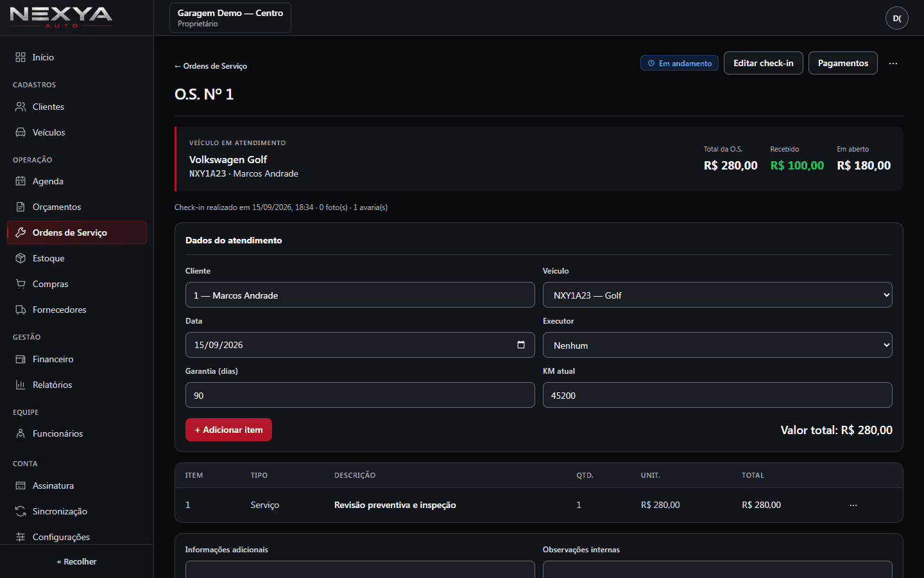Expand the Executor dropdown
The image size is (924, 578).
tap(717, 345)
